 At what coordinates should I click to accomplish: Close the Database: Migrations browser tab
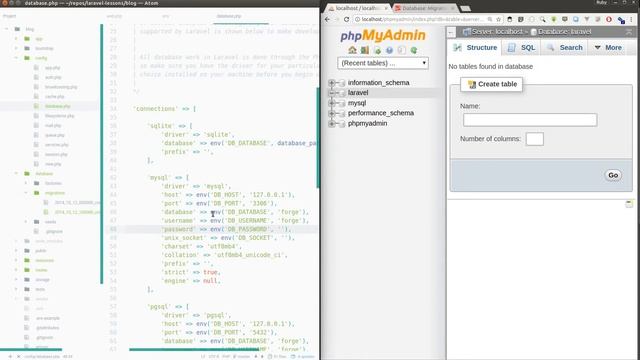point(452,8)
